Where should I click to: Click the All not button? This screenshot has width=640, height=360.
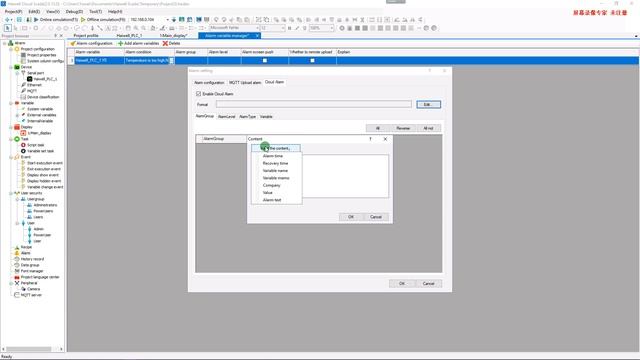(x=428, y=128)
